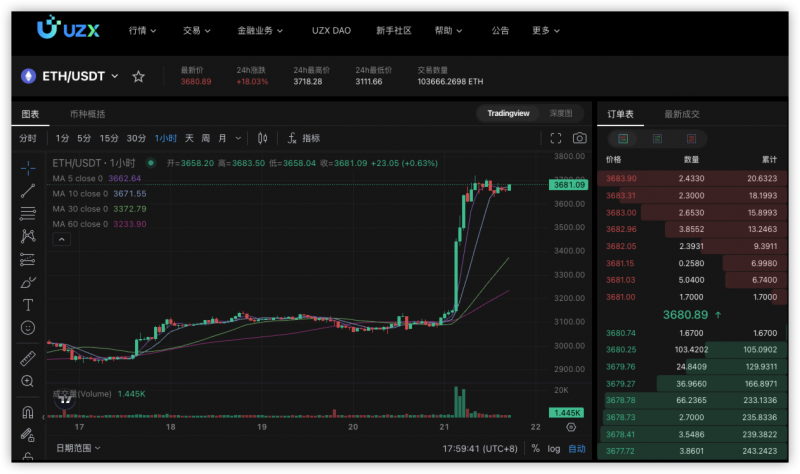Select the horizontal lines tool

point(28,213)
